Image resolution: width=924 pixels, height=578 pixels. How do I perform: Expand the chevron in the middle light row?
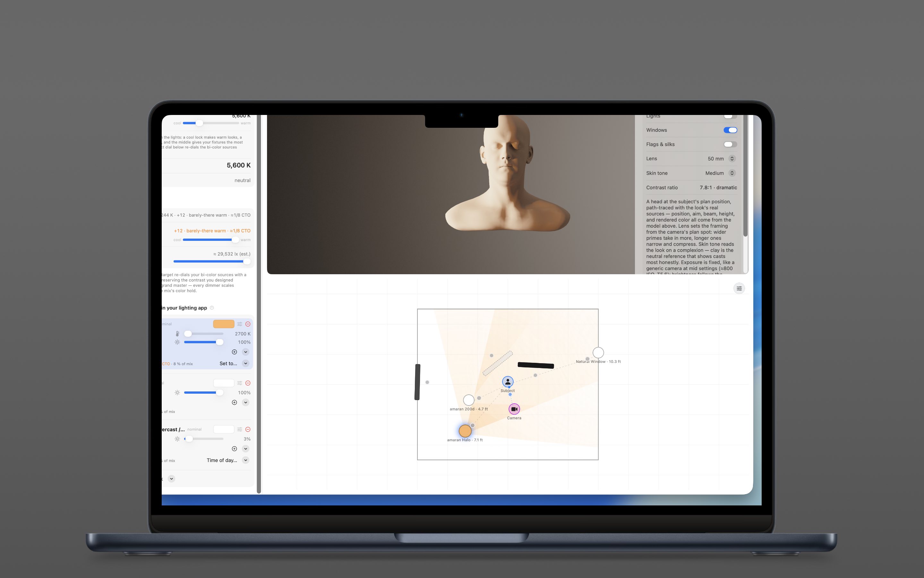pos(245,402)
